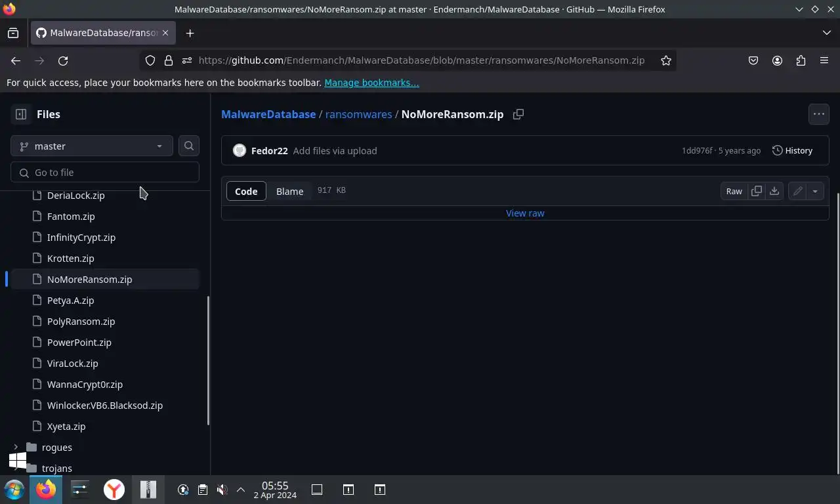Open commit History
This screenshot has height=504, width=840.
[x=792, y=150]
